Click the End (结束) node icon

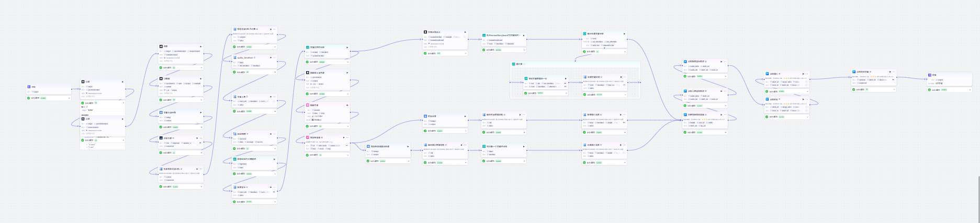click(930, 75)
